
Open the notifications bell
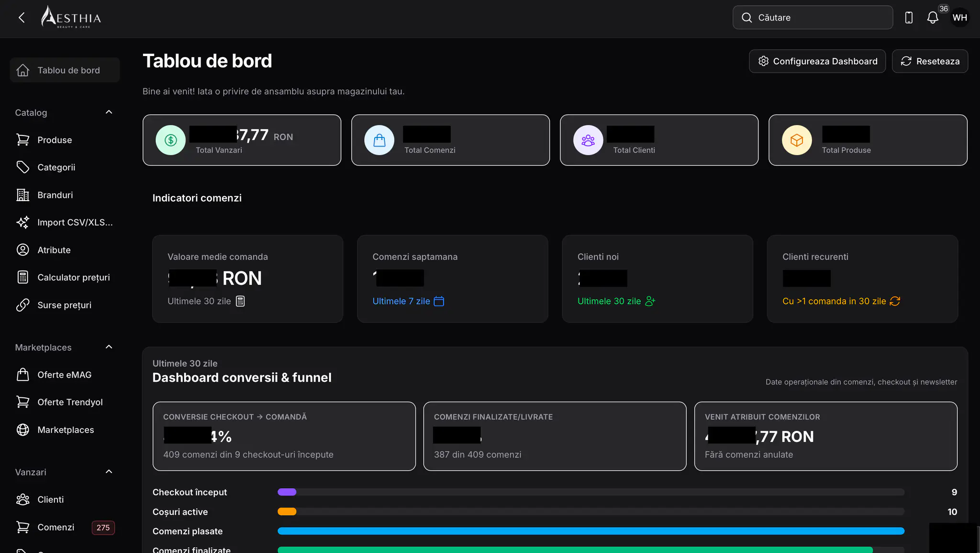[933, 18]
